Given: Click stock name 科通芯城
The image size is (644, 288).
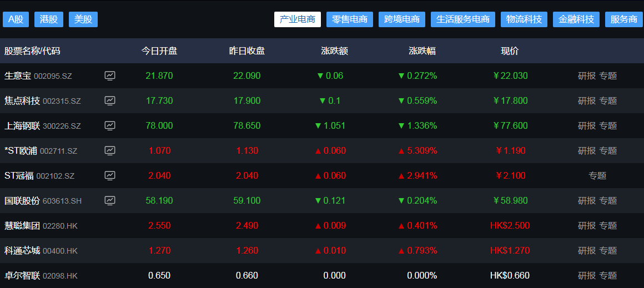Looking at the screenshot, I should (x=22, y=251).
